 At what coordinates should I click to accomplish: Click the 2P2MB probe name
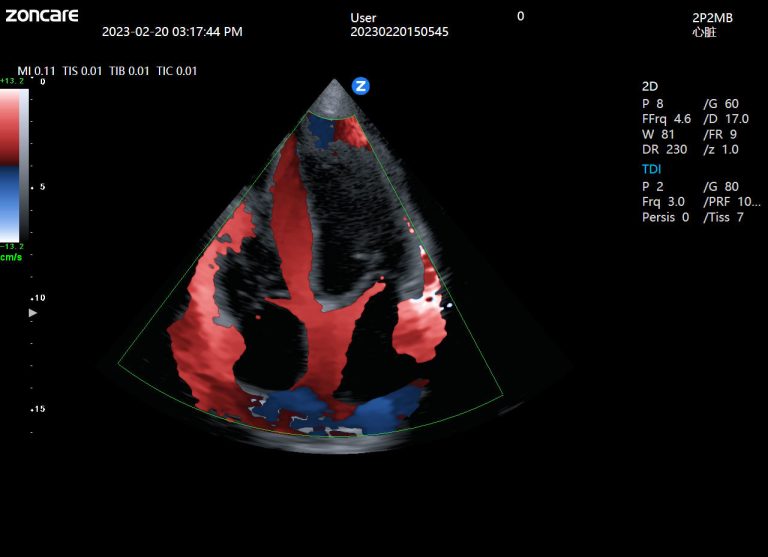pos(711,18)
